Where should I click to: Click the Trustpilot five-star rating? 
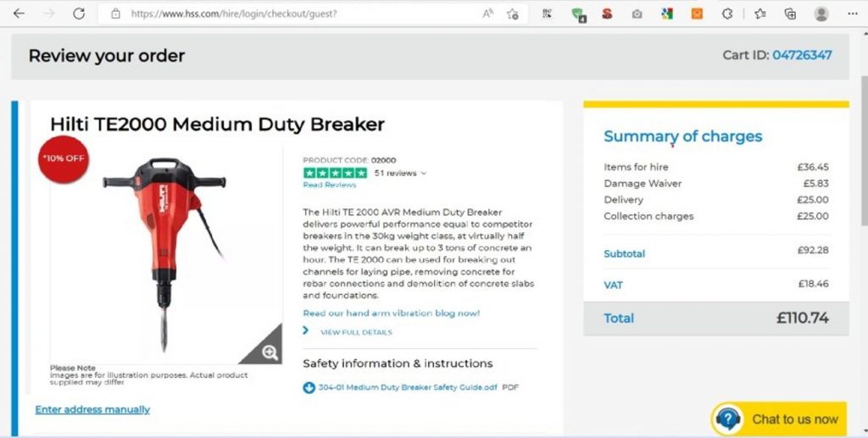tap(335, 173)
